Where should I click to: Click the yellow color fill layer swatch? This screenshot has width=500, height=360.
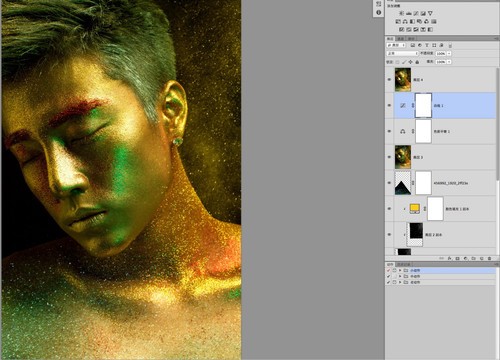pyautogui.click(x=414, y=209)
